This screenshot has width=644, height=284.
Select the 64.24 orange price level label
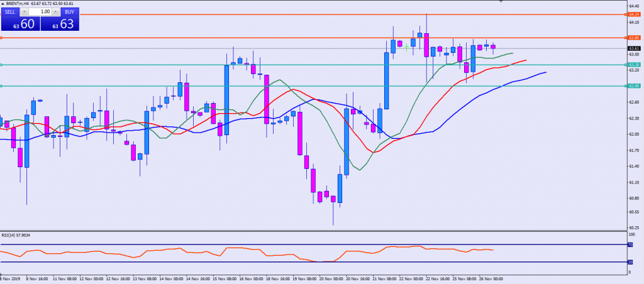(x=634, y=14)
